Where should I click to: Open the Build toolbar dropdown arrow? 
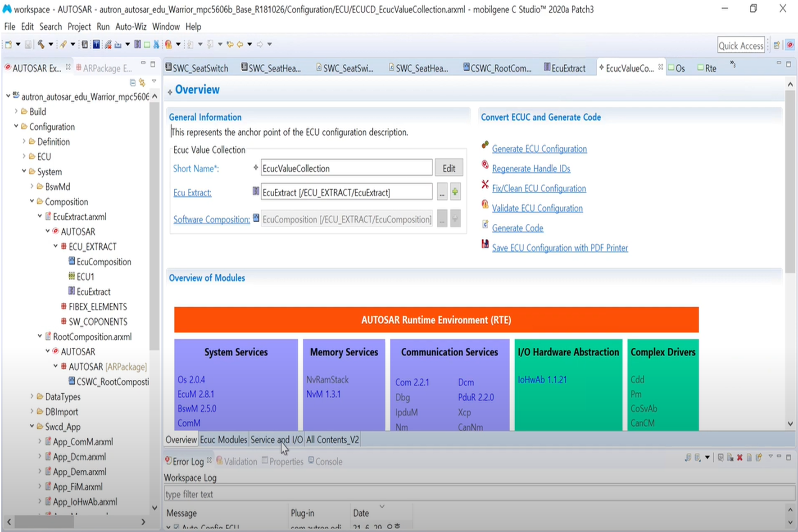pyautogui.click(x=50, y=44)
